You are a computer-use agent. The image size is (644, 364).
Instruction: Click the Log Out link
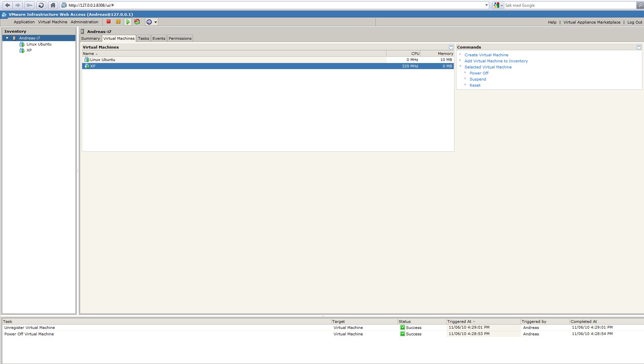(x=635, y=22)
